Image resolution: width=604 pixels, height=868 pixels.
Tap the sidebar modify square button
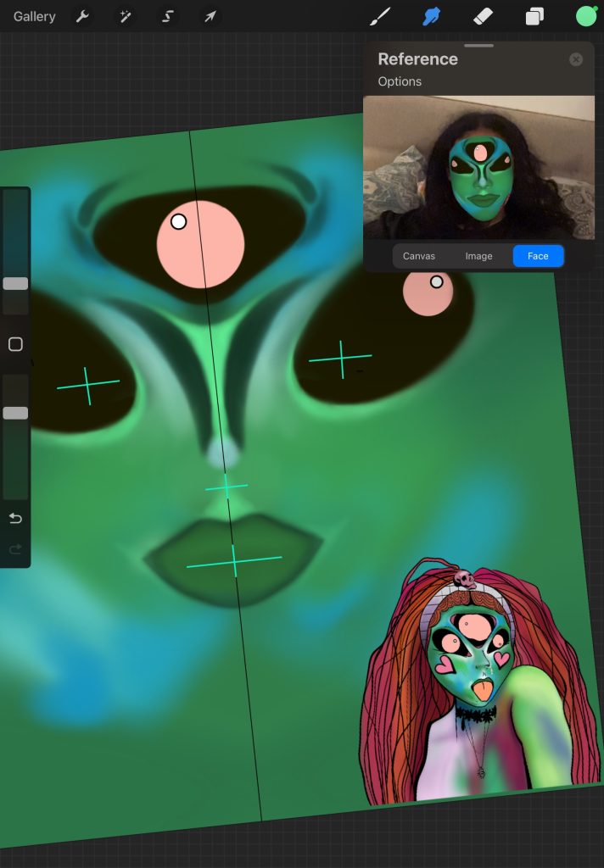click(x=15, y=344)
